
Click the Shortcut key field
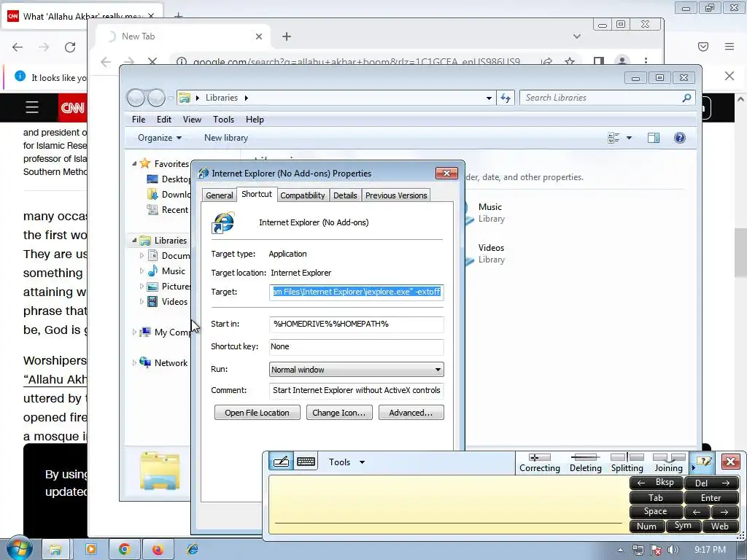356,346
